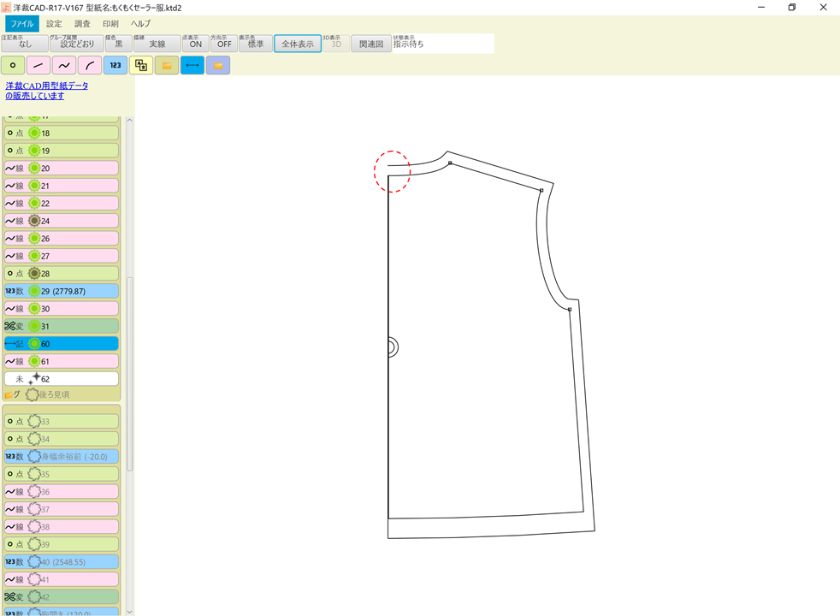Click the dashed gear on line 37
This screenshot has height=616, width=840.
pyautogui.click(x=34, y=509)
